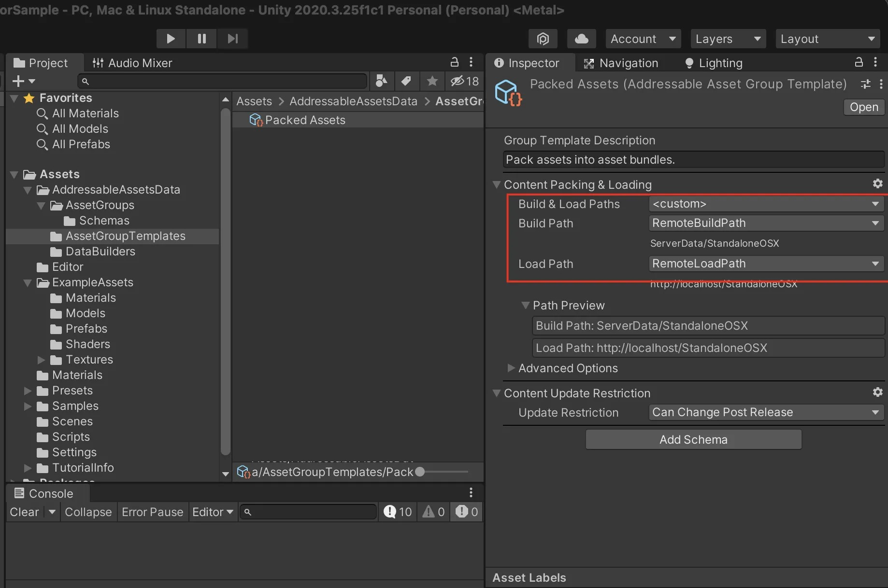Click the plus create asset button
Screen dimensions: 888x588
(23, 81)
